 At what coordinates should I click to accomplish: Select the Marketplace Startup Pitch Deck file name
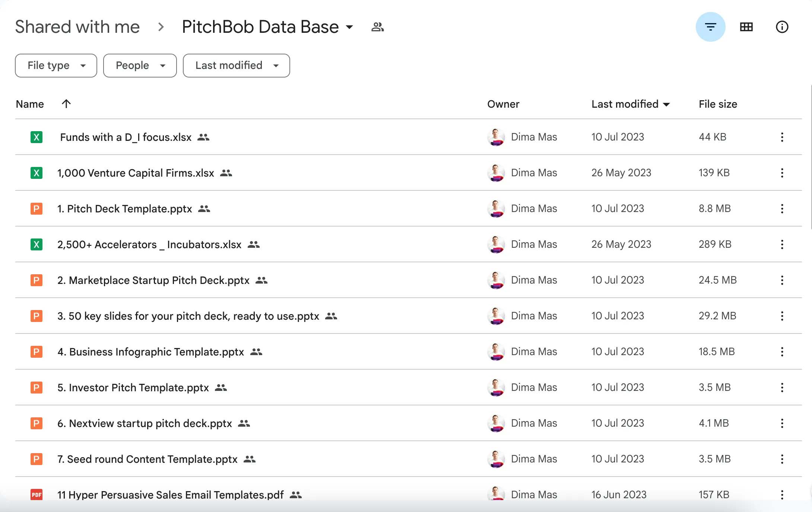point(153,280)
